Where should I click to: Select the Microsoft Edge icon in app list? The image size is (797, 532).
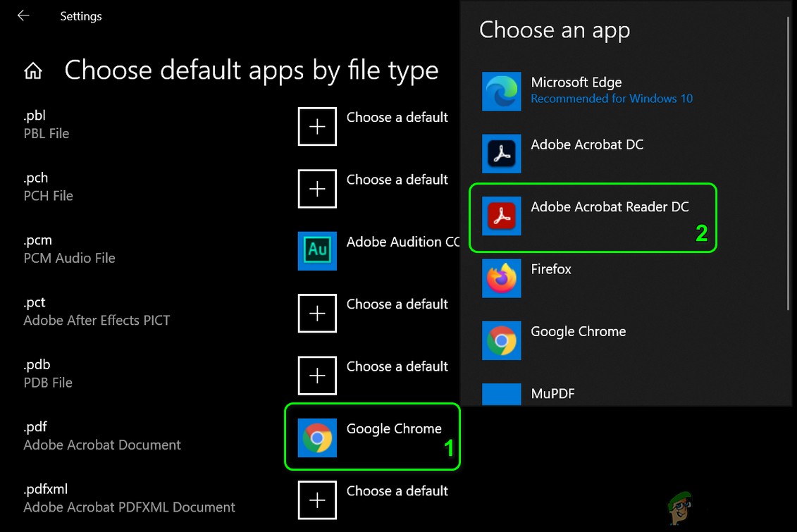(x=502, y=92)
